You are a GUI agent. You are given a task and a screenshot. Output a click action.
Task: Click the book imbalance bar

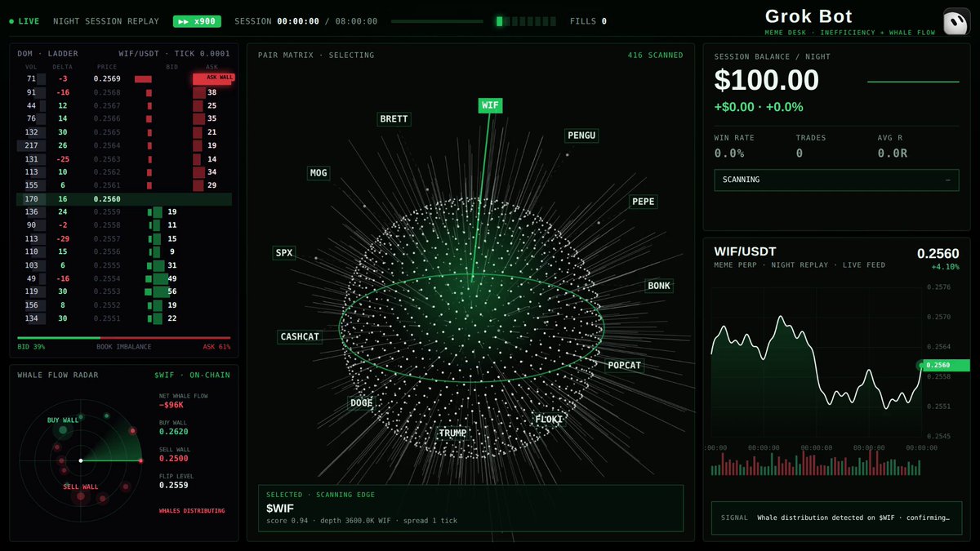pyautogui.click(x=124, y=337)
